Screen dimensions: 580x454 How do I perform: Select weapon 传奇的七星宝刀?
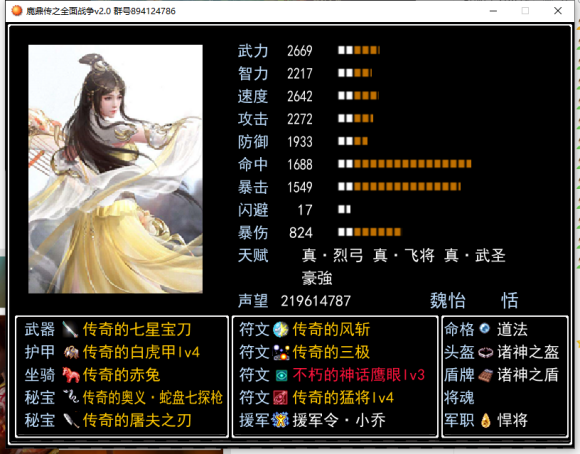(137, 329)
